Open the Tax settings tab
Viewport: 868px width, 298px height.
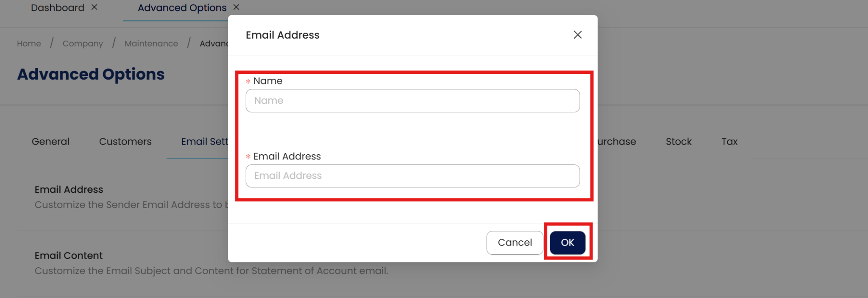(x=729, y=142)
